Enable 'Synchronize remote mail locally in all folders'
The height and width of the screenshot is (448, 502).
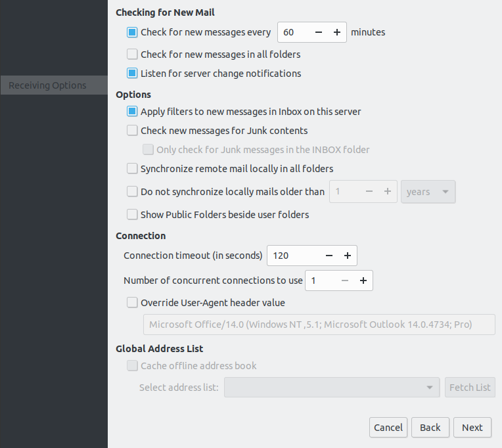(x=133, y=169)
